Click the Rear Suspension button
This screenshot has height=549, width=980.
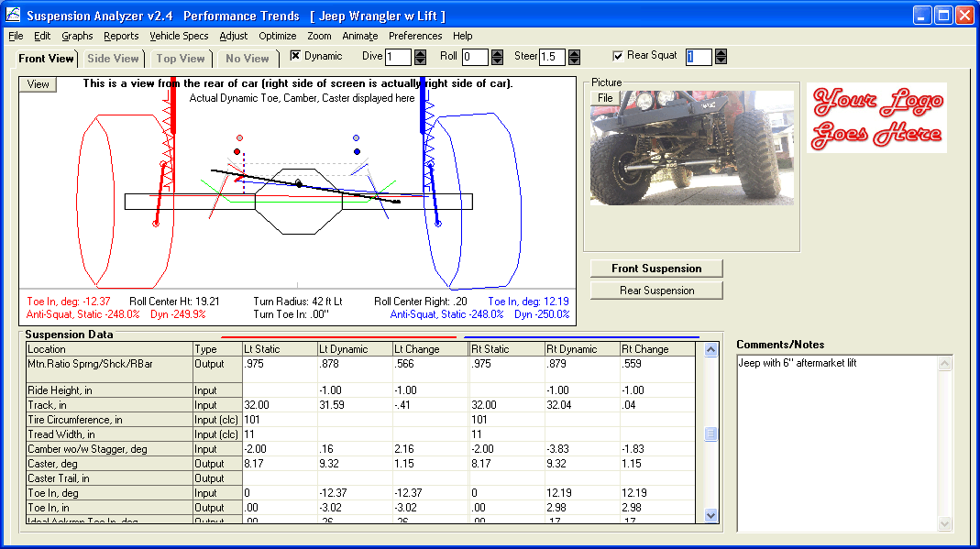pyautogui.click(x=656, y=291)
